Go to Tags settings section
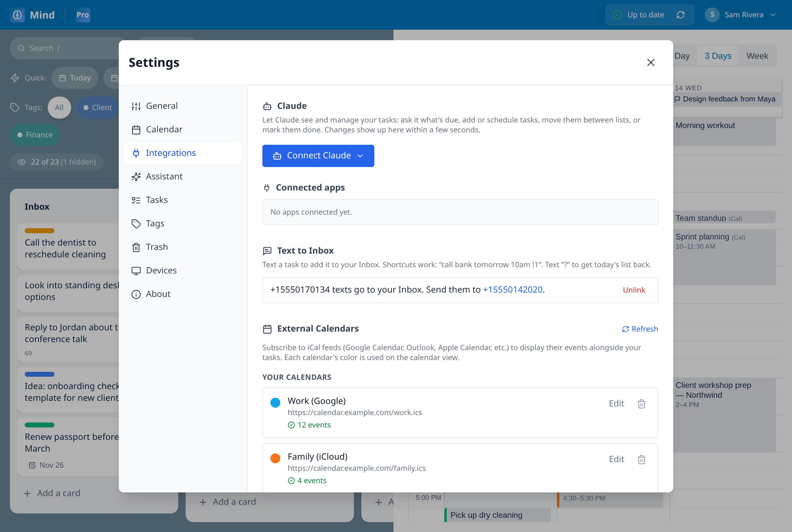Viewport: 792px width, 532px height. (183, 224)
